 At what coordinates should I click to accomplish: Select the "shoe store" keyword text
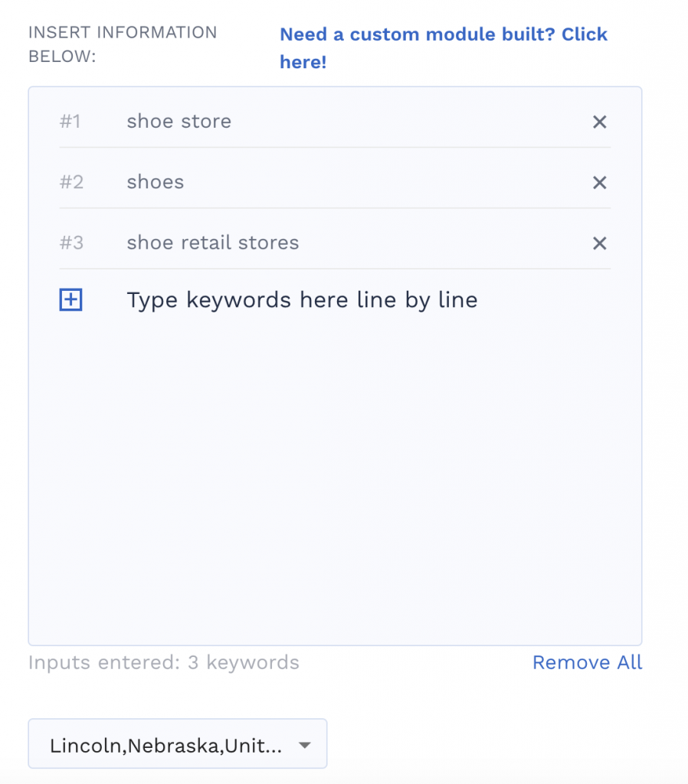click(179, 122)
